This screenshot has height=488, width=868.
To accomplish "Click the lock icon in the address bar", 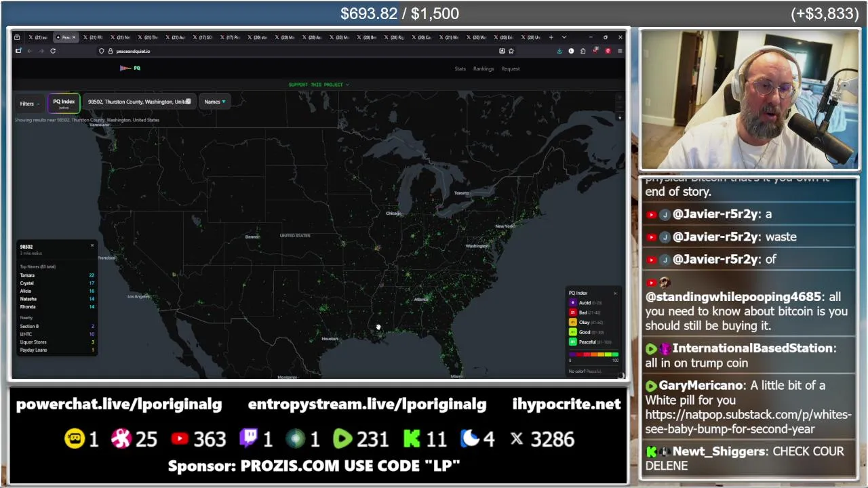I will [x=111, y=51].
